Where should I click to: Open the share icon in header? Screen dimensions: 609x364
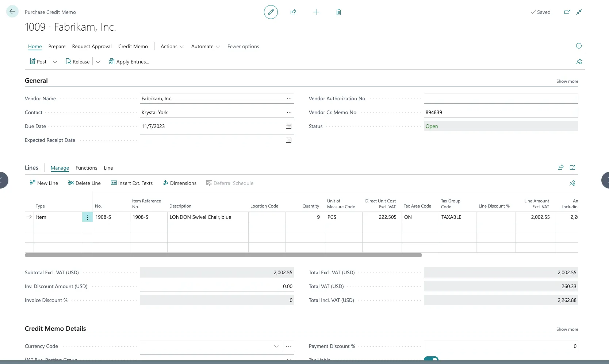[293, 12]
